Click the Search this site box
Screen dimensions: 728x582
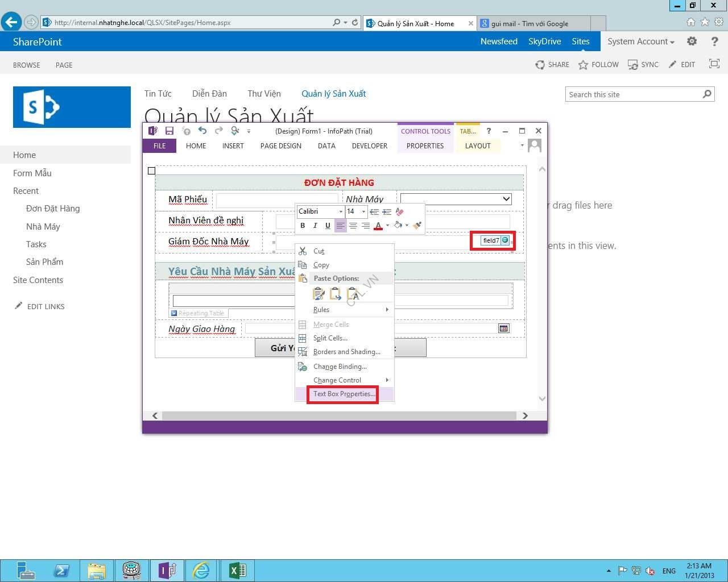[x=634, y=94]
